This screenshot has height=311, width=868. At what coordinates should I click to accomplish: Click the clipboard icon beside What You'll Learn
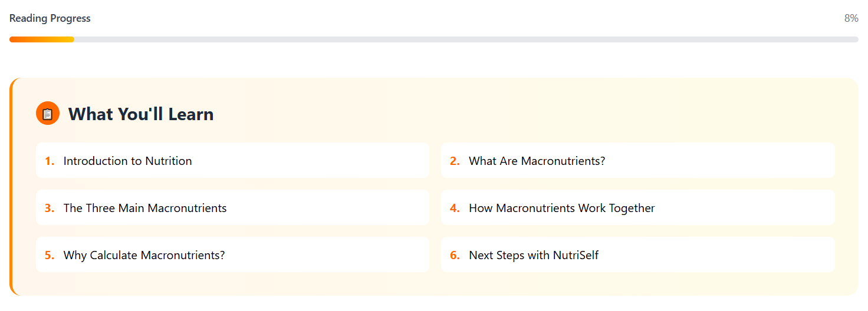pyautogui.click(x=48, y=114)
